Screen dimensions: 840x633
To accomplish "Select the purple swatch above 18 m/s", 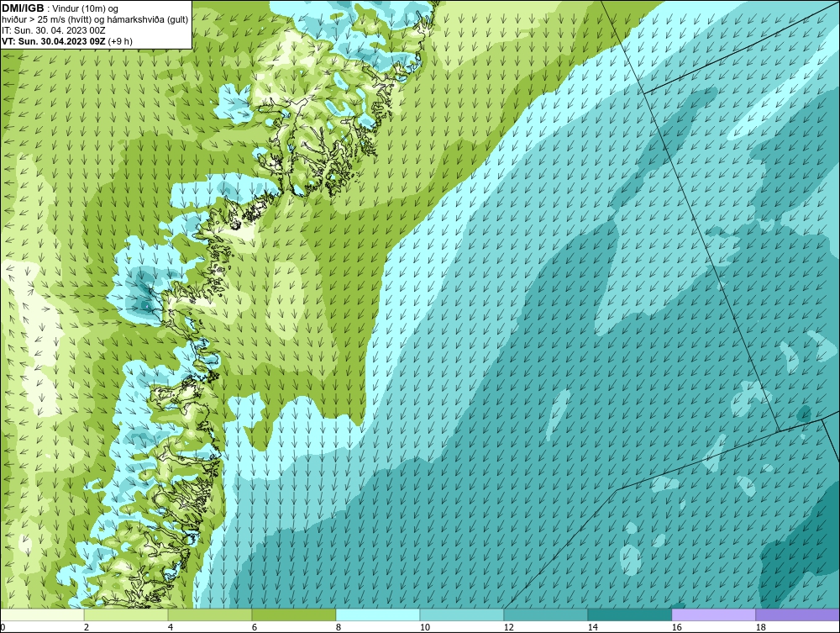I will pyautogui.click(x=797, y=615).
